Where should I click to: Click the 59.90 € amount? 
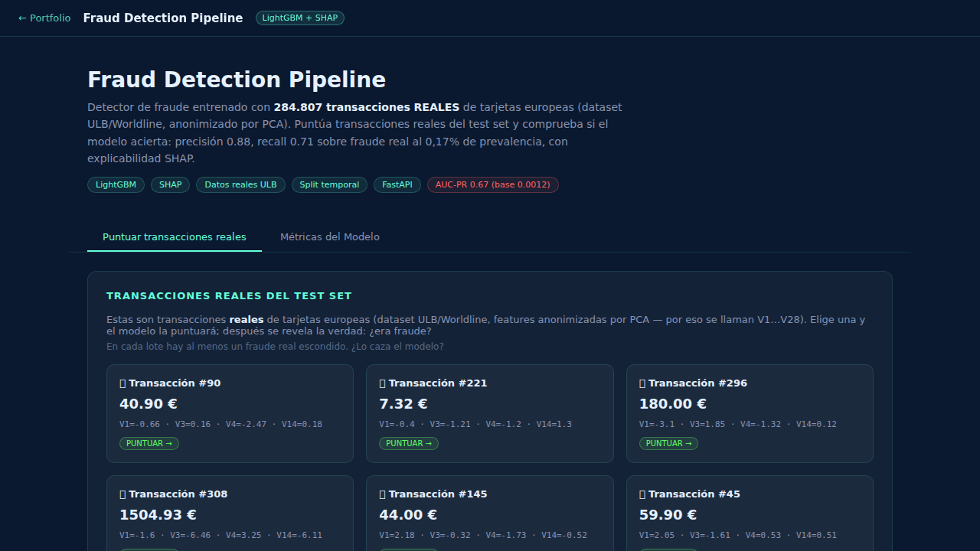[668, 515]
